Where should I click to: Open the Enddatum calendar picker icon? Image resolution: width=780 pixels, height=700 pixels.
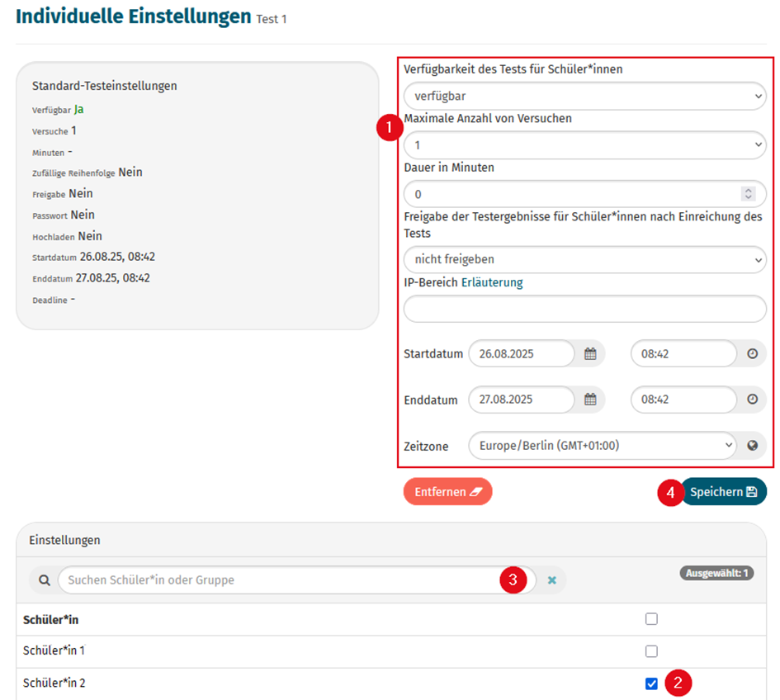pos(590,400)
